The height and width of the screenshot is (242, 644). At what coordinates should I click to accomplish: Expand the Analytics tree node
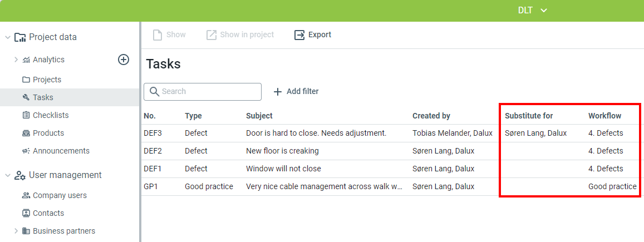point(16,60)
